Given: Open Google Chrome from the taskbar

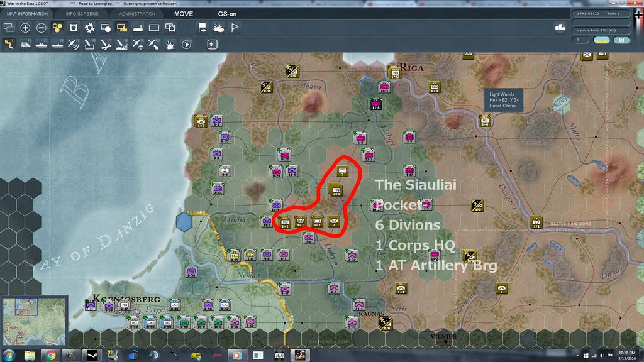Looking at the screenshot, I should (51, 355).
